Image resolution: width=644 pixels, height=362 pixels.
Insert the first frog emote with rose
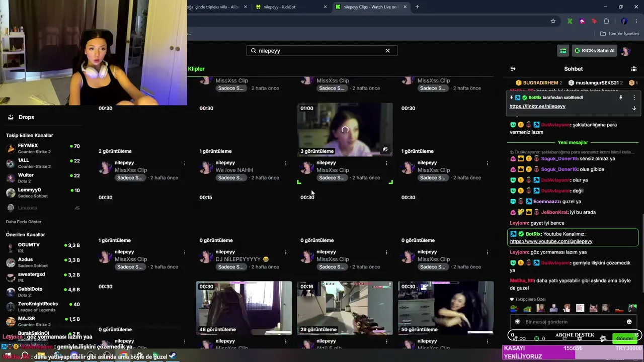coord(514,308)
